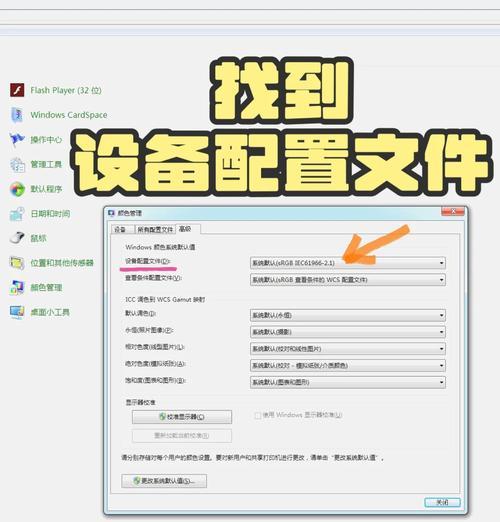
Task: Click the ICC 调色到 WCS Gamut 映射 heading
Action: click(165, 300)
